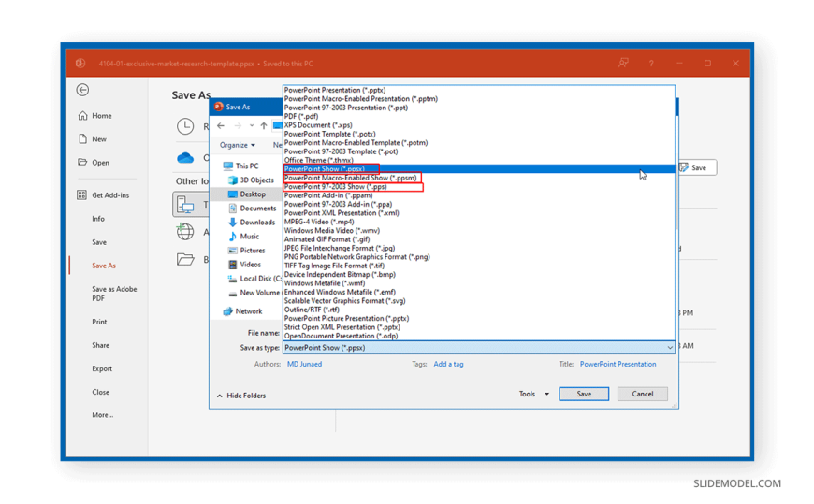The height and width of the screenshot is (504, 814).
Task: Choose PDF (*.pdf) file type
Action: [479, 116]
